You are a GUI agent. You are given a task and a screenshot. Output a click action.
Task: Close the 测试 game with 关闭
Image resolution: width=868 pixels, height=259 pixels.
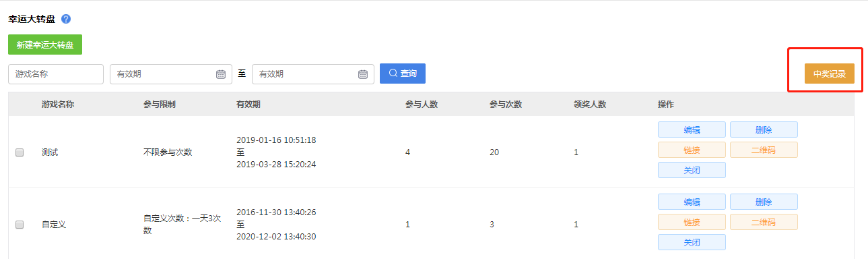692,170
